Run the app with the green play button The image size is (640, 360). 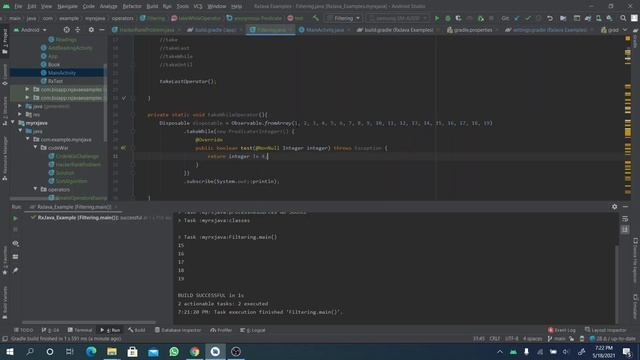click(x=437, y=18)
